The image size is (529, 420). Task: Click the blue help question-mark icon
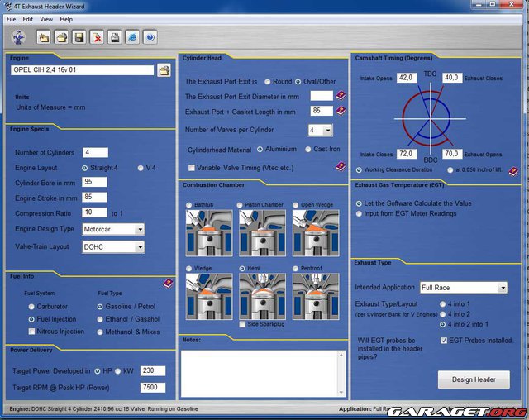click(150, 37)
